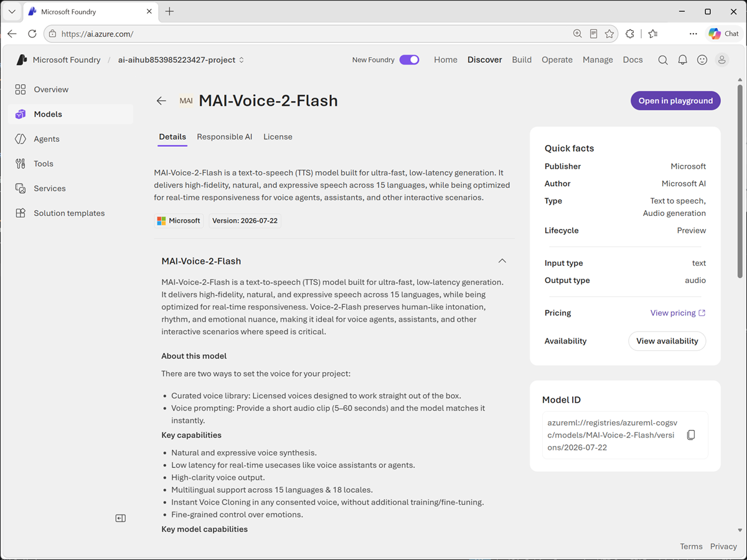Viewport: 747px width, 560px height.
Task: Open the Privacy link
Action: pos(723,546)
